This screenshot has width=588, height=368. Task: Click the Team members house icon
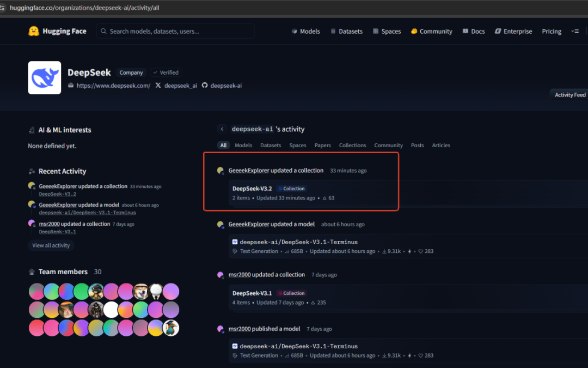(32, 272)
